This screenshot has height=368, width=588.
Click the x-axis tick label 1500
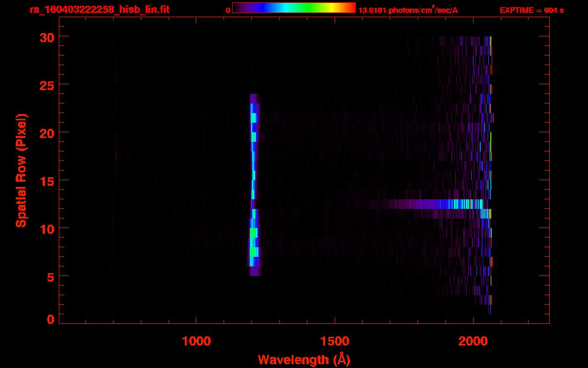click(x=335, y=341)
